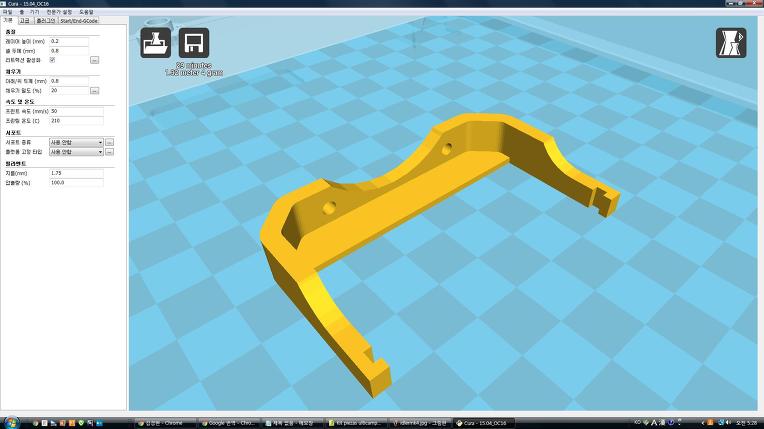Image resolution: width=764 pixels, height=429 pixels.
Task: Open the Windows Start button
Action: click(x=11, y=423)
